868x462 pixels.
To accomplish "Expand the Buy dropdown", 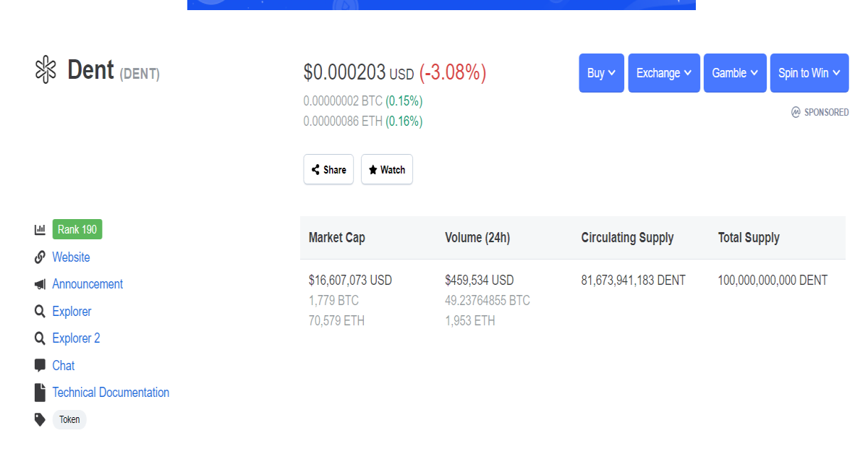I will tap(601, 73).
